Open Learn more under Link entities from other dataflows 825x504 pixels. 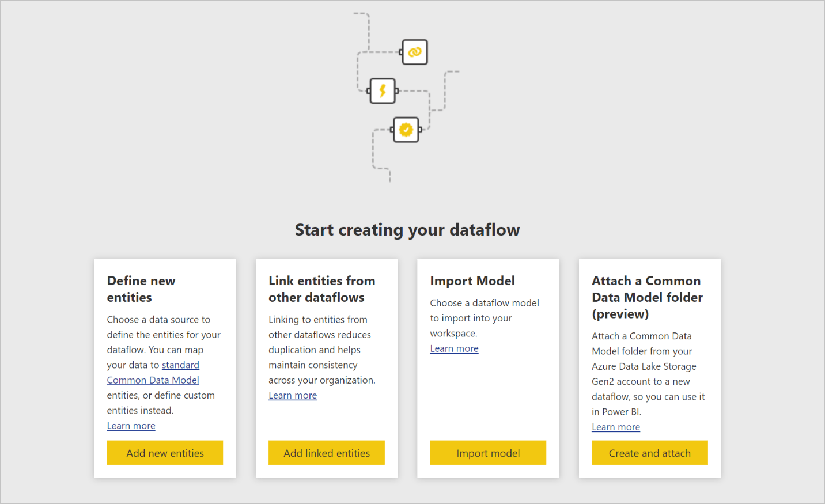click(x=292, y=395)
